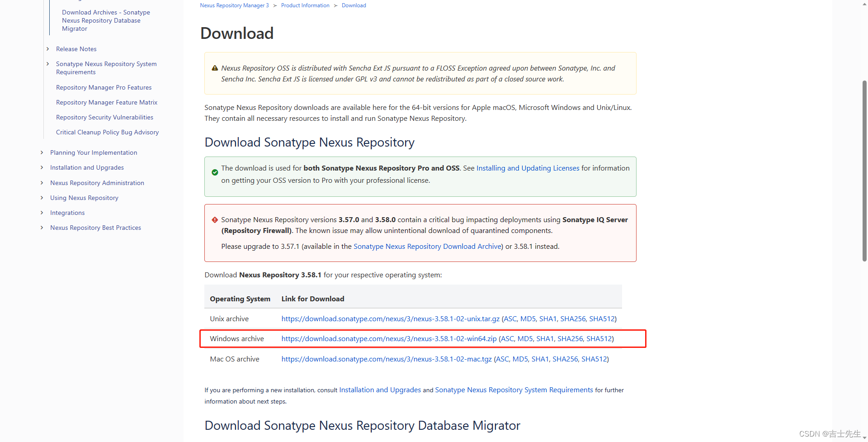Select the Mac OS archive cell text
Image resolution: width=868 pixels, height=442 pixels.
[235, 359]
